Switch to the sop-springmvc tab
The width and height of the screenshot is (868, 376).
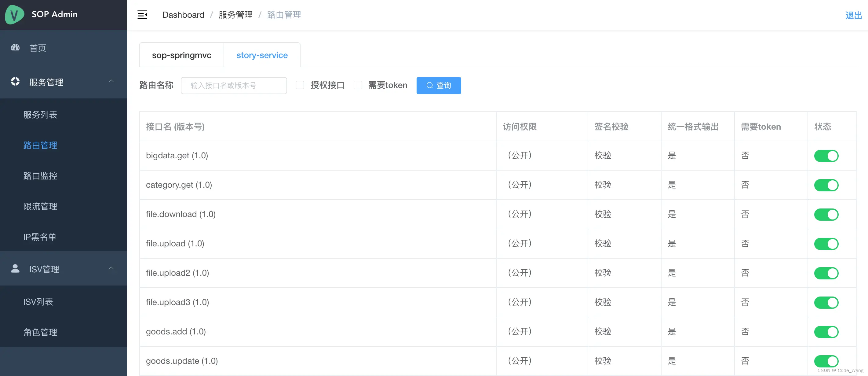coord(182,55)
